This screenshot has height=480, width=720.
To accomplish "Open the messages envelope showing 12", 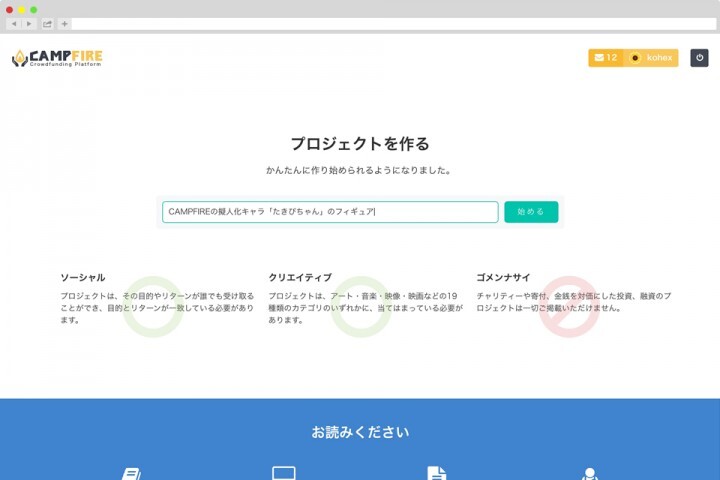I will pos(606,58).
